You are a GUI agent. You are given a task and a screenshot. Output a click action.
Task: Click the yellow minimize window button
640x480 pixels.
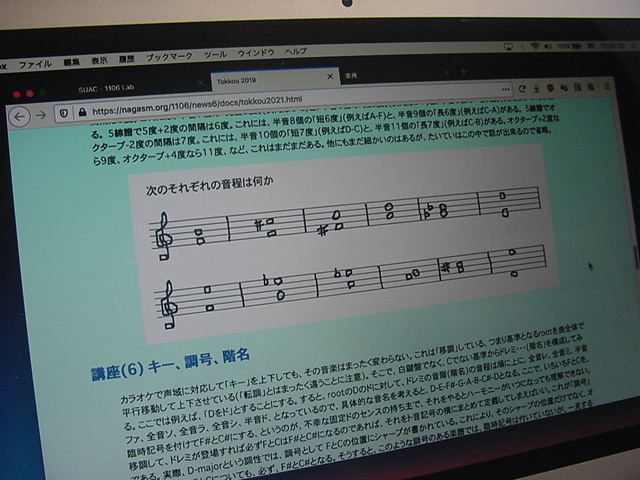tap(30, 94)
